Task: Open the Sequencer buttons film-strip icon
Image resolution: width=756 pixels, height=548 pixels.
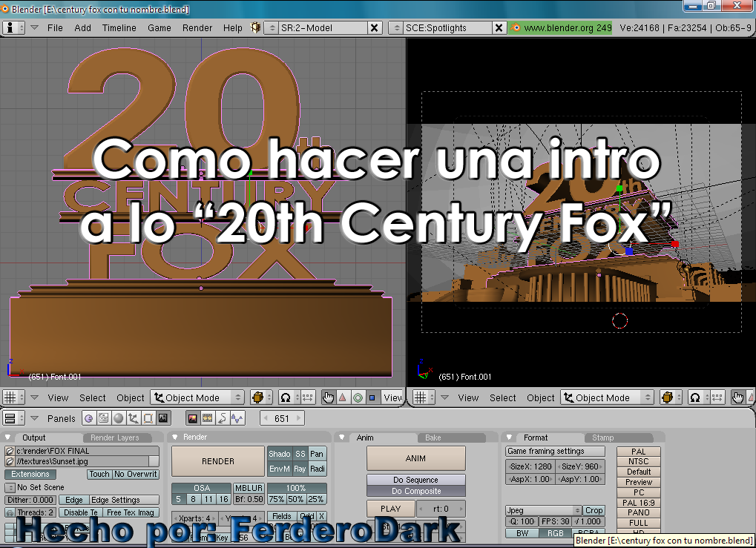Action: [207, 418]
